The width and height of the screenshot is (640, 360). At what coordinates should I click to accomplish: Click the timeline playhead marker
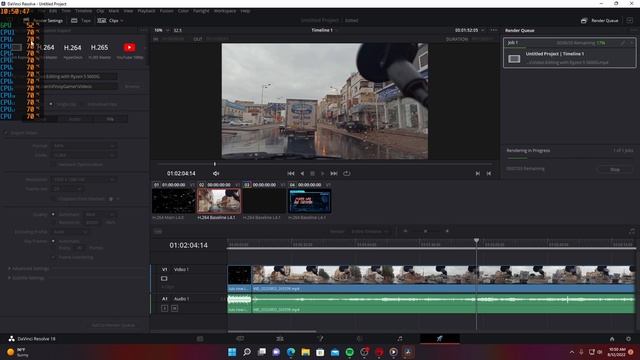(476, 241)
